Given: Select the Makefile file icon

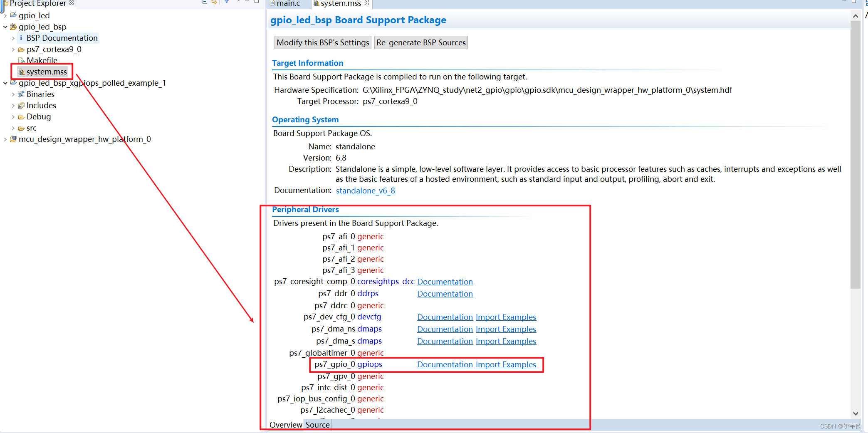Looking at the screenshot, I should (22, 61).
